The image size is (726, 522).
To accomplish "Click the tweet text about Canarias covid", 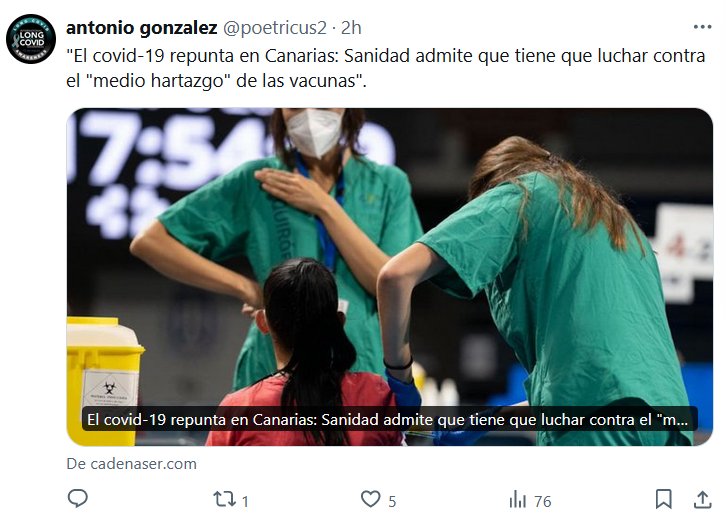I will [386, 68].
